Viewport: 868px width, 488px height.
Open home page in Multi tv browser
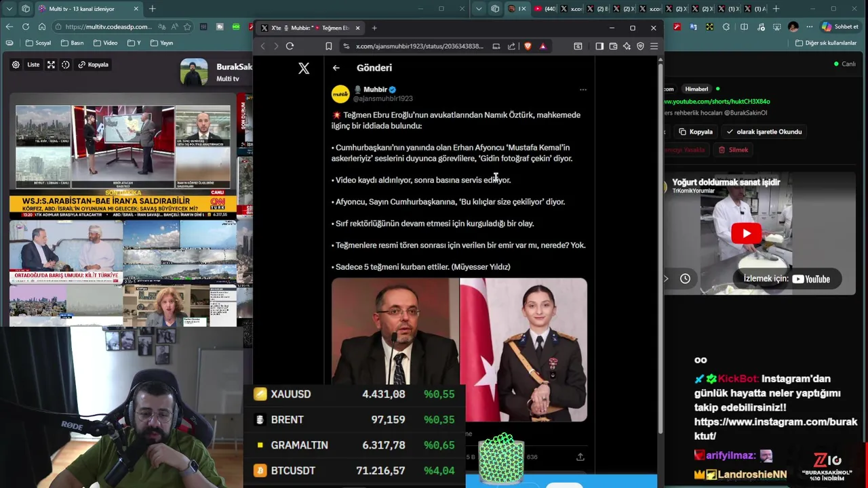point(41,26)
